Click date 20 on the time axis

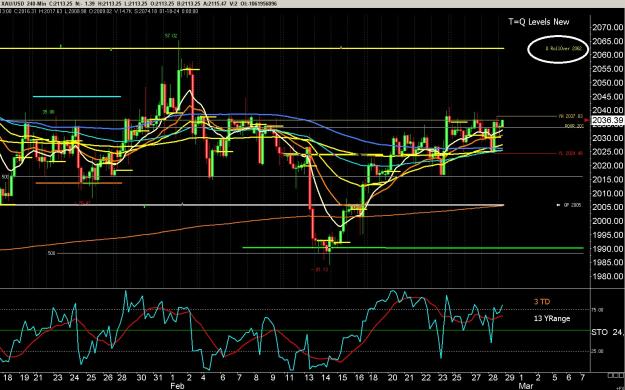(x=392, y=378)
